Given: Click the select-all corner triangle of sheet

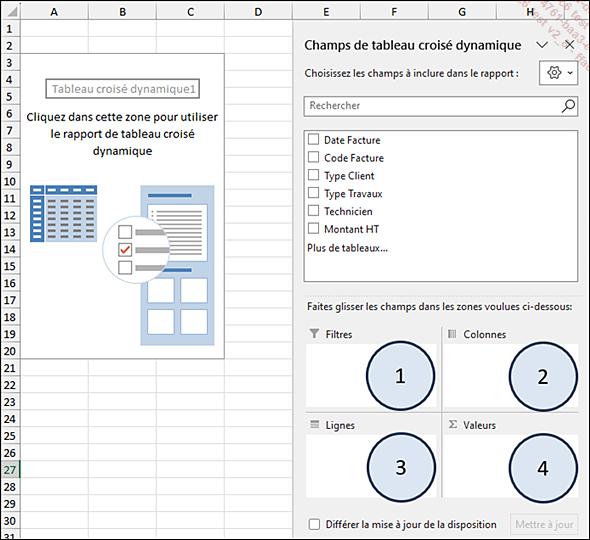Looking at the screenshot, I should (11, 12).
